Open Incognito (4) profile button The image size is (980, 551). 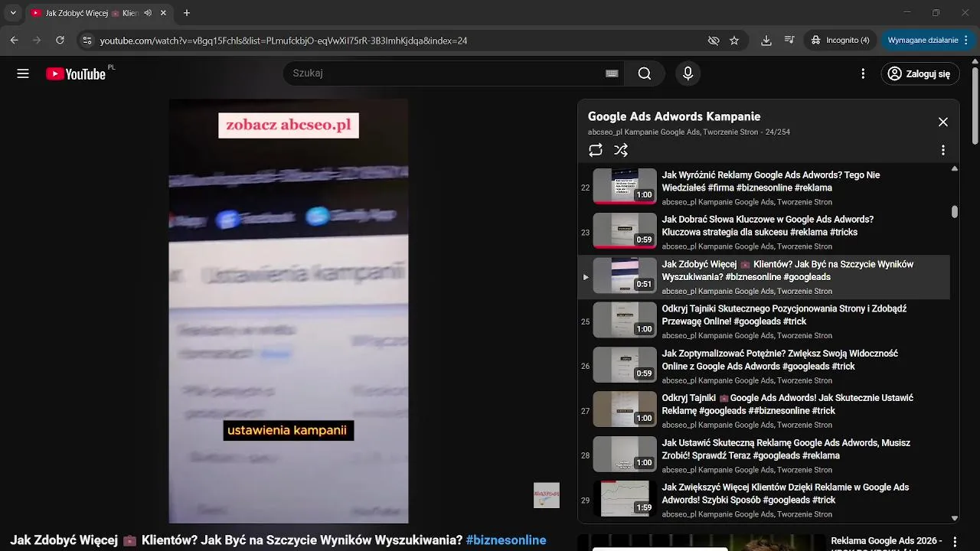pos(841,41)
